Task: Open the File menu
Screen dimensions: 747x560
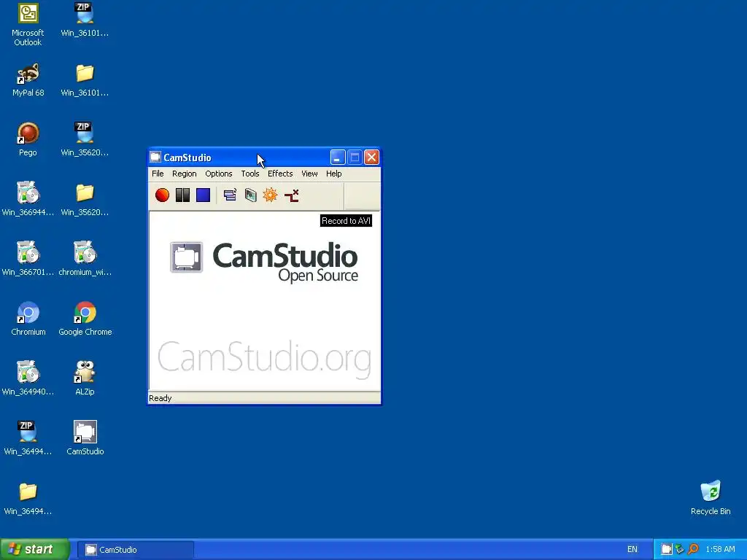Action: click(x=158, y=174)
